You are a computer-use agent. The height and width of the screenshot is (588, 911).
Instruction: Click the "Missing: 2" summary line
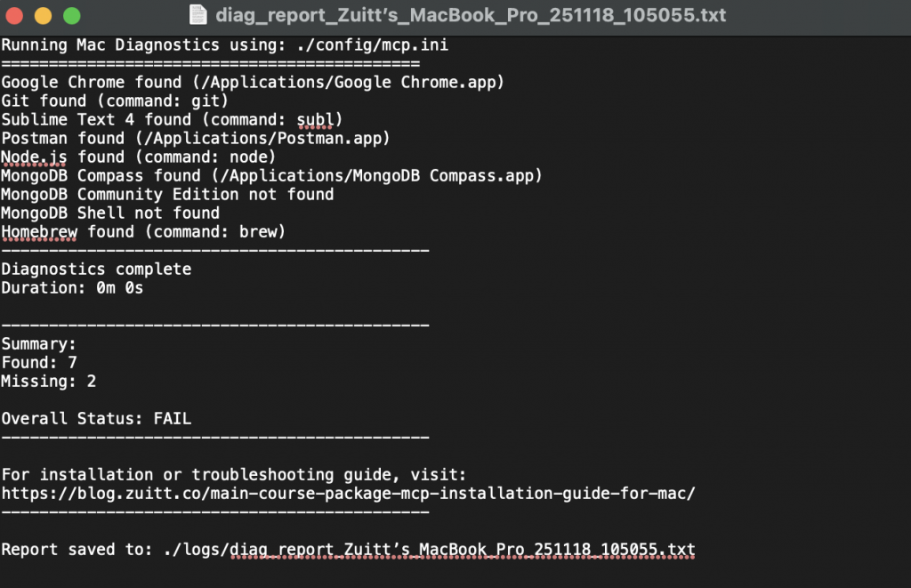[x=49, y=381]
